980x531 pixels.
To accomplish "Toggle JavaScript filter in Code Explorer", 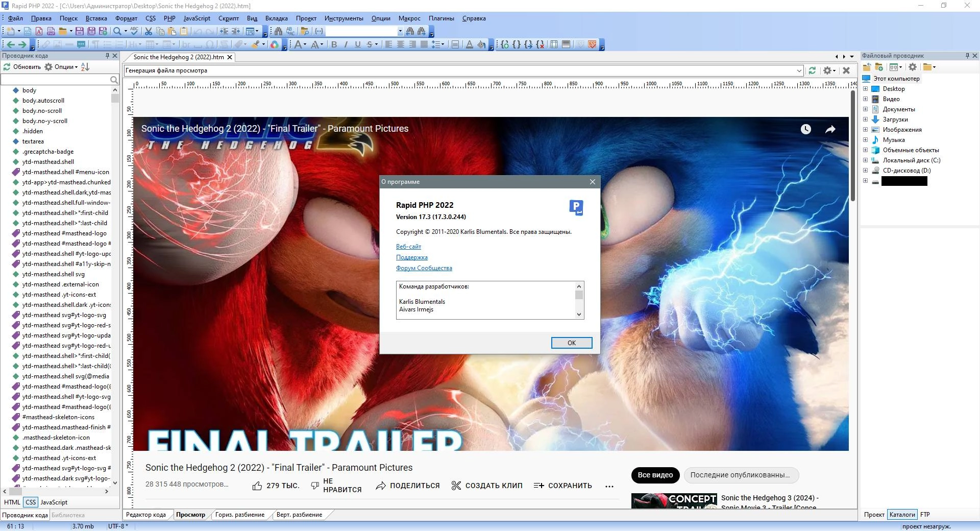I will 54,502.
